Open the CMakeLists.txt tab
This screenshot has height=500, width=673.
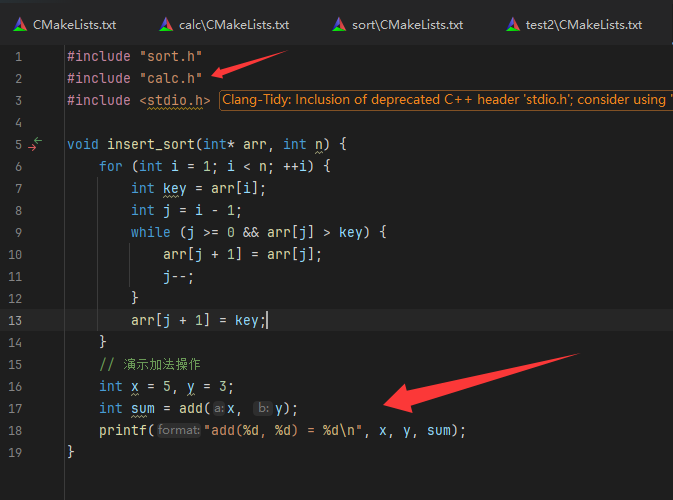(74, 24)
